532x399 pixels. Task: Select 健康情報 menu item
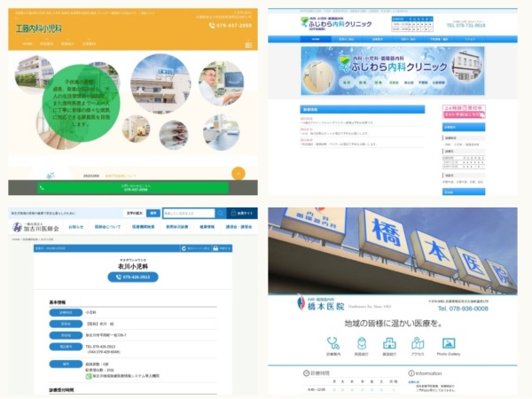207,227
